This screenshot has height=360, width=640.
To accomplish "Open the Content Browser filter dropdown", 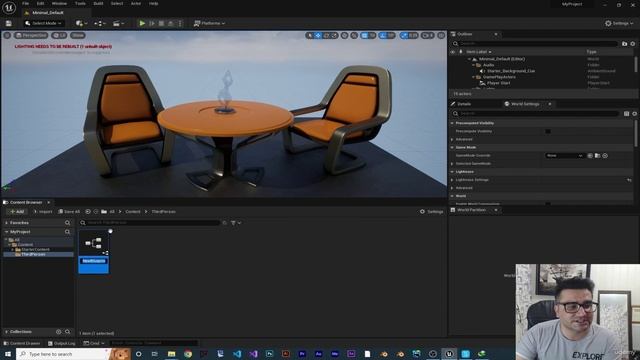I will [236, 223].
